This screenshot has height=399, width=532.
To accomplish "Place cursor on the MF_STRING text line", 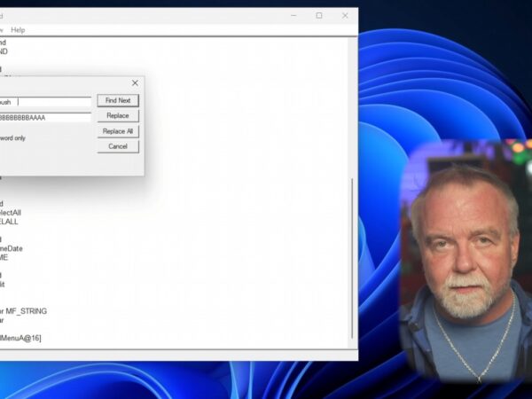I will [23, 311].
